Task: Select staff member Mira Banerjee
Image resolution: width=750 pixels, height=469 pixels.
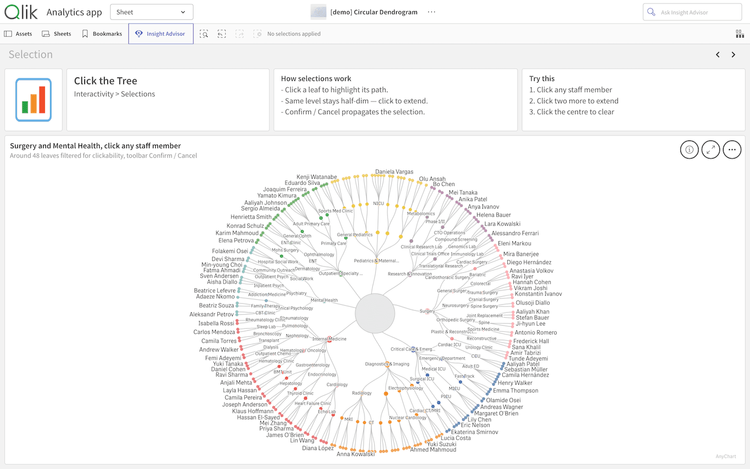Action: point(520,254)
